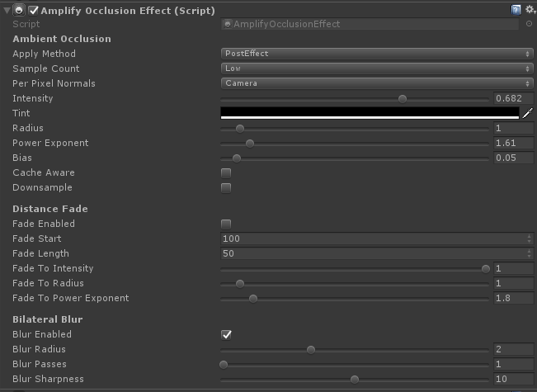The height and width of the screenshot is (392, 537).
Task: Click the Tint property label
Action: coord(21,113)
